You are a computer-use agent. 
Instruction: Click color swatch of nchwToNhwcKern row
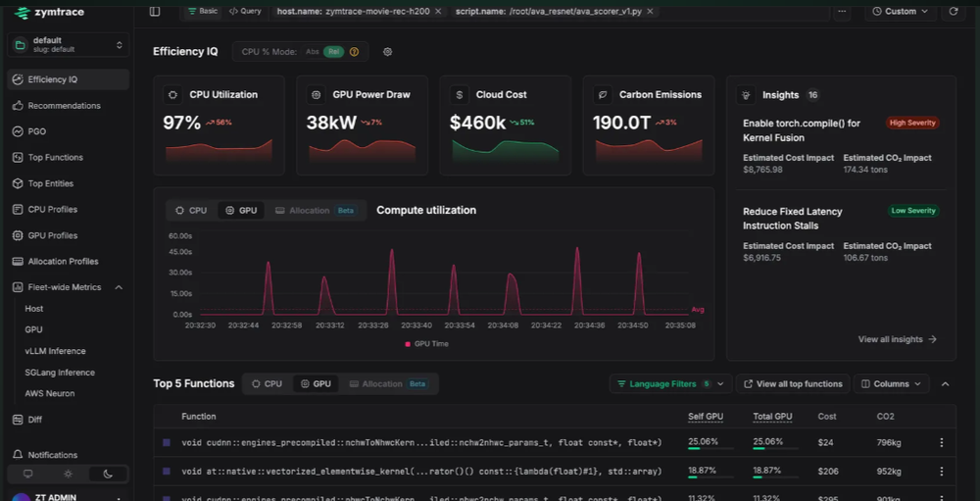click(x=167, y=442)
